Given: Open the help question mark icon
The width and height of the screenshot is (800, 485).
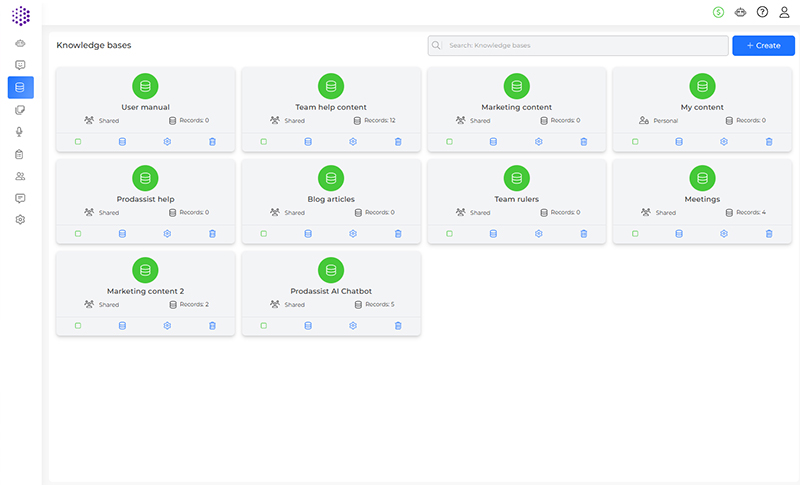Looking at the screenshot, I should click(762, 12).
